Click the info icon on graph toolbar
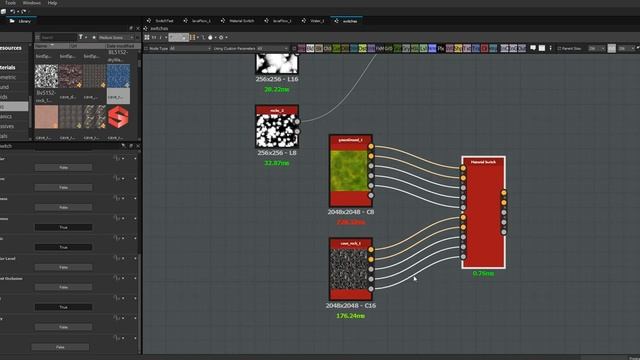Viewport: 640px width, 360px height. point(160,38)
